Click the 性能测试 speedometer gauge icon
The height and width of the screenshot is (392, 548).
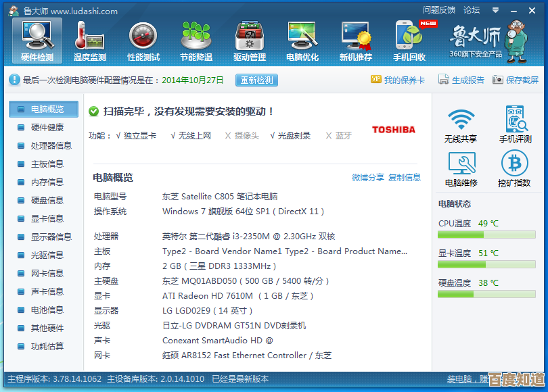click(143, 35)
